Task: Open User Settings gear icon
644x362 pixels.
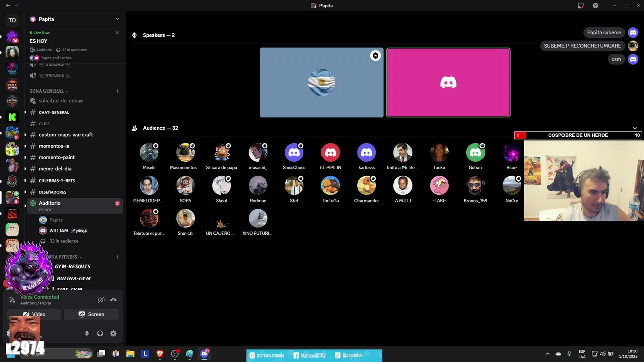Action: 113,333
